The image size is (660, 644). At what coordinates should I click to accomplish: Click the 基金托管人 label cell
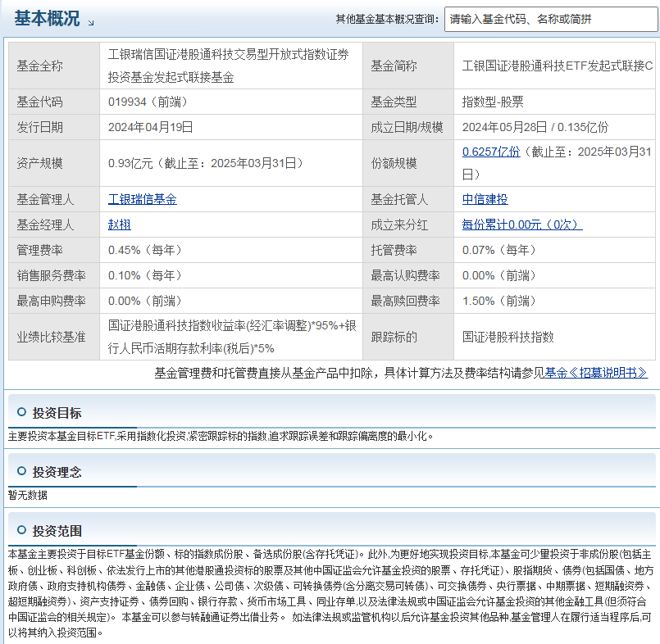(x=408, y=199)
